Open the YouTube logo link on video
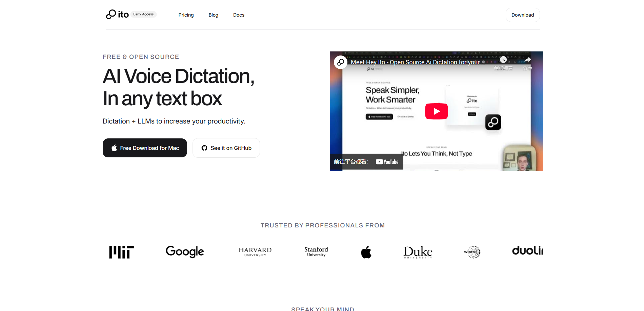Image resolution: width=644 pixels, height=311 pixels. (387, 162)
